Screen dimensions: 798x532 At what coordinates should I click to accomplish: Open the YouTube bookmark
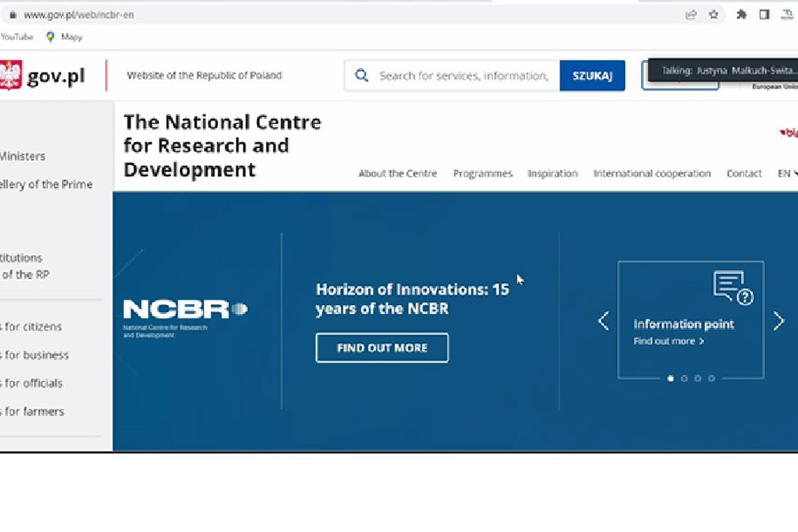[16, 36]
